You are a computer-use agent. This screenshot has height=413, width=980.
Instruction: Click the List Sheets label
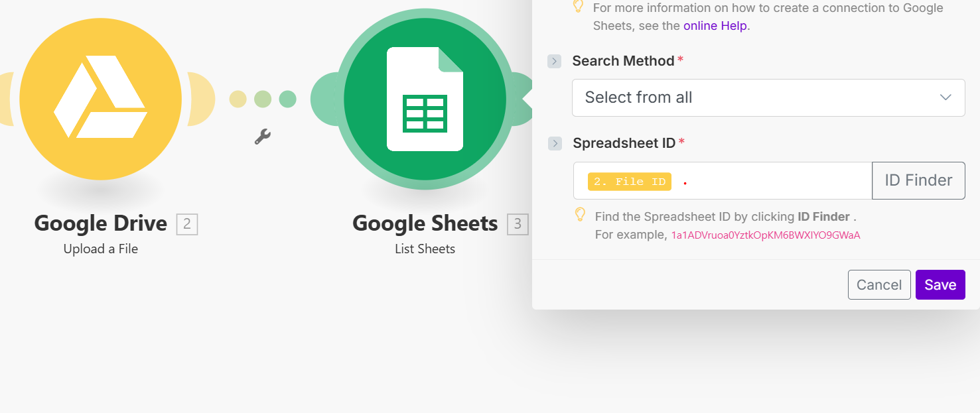pyautogui.click(x=425, y=249)
